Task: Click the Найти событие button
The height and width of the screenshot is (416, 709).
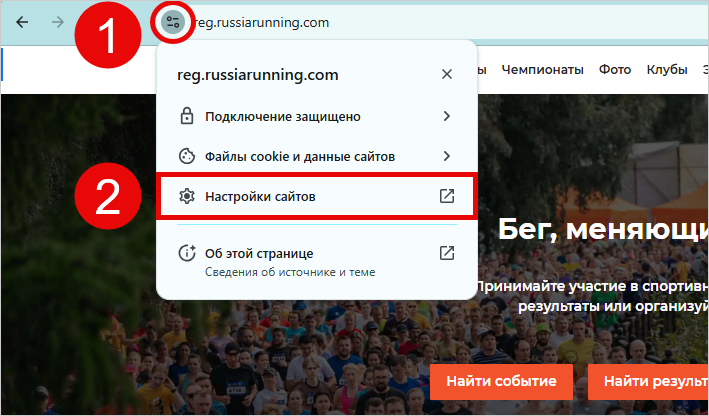Action: click(501, 381)
